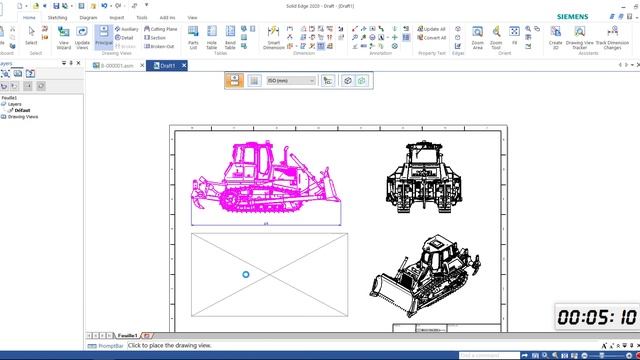Click the Zoom Area tool
The width and height of the screenshot is (640, 360).
pyautogui.click(x=478, y=38)
